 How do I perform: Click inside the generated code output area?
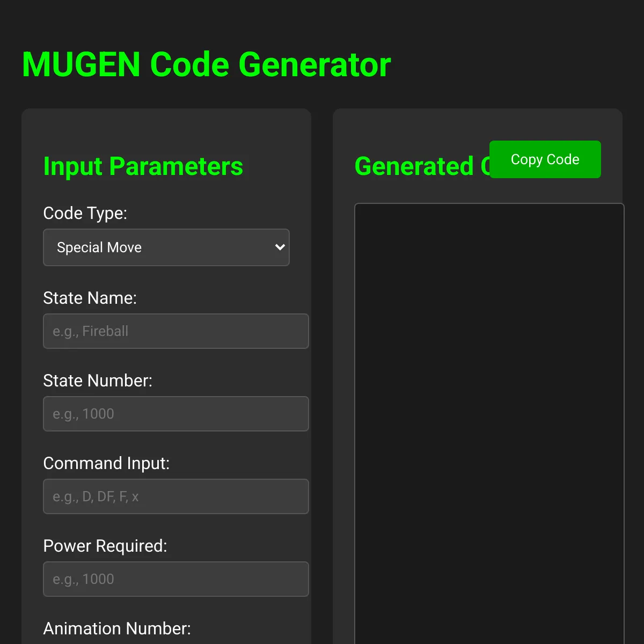[489, 423]
